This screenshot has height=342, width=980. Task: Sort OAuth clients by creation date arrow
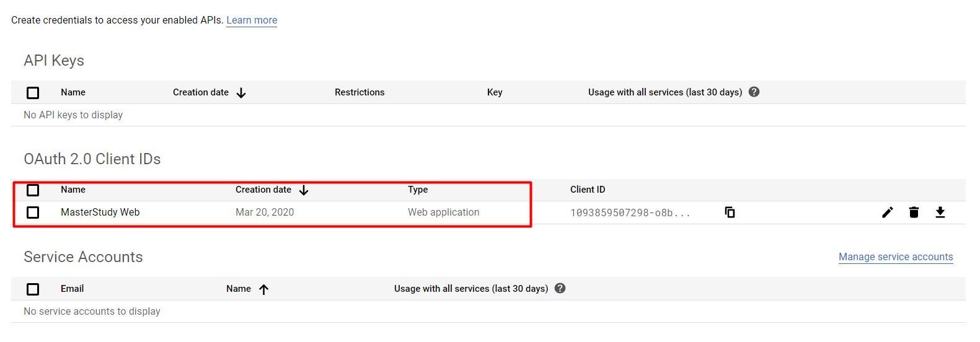[x=304, y=190]
